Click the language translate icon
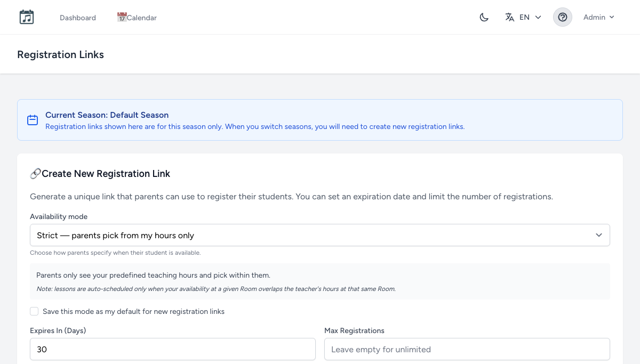The height and width of the screenshot is (364, 640). (x=510, y=17)
